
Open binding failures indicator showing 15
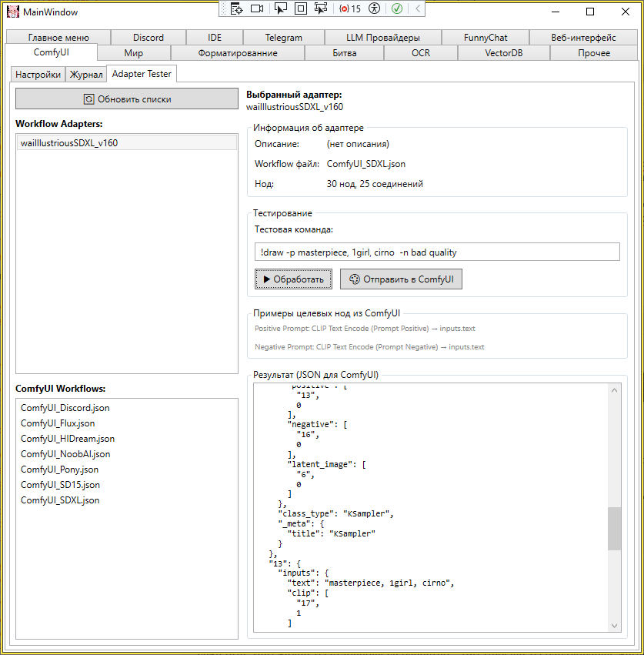click(350, 8)
